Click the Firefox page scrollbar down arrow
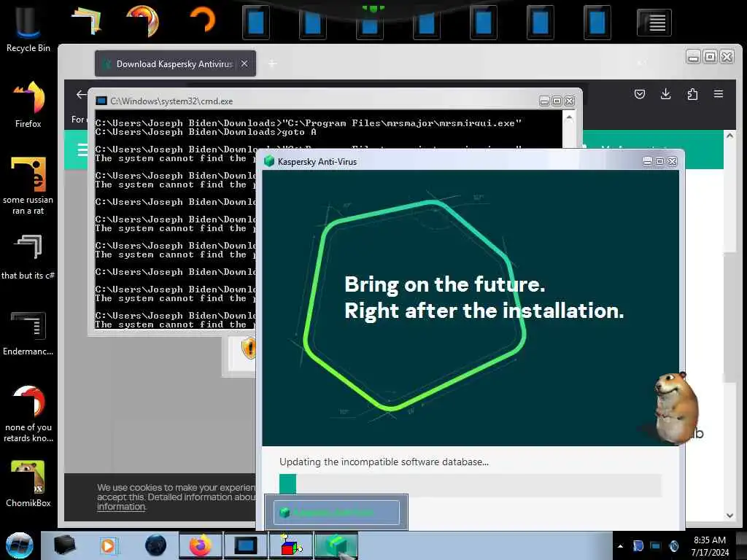 [729, 516]
